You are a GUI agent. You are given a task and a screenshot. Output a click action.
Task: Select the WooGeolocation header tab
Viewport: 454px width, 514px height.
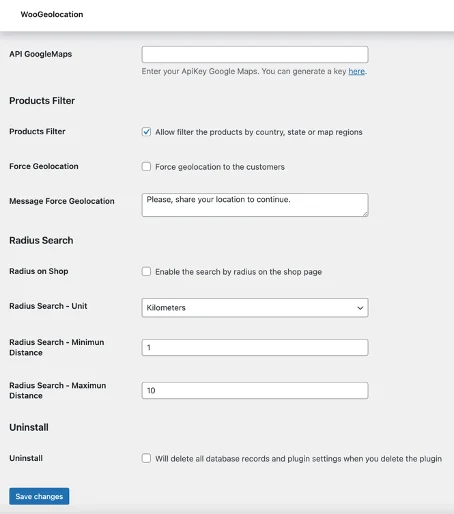click(52, 14)
